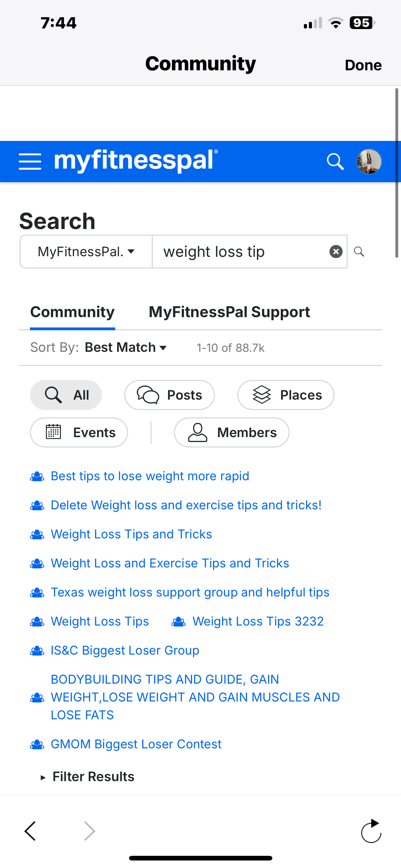The width and height of the screenshot is (401, 868).
Task: Tap Done in the top bar
Action: point(363,65)
